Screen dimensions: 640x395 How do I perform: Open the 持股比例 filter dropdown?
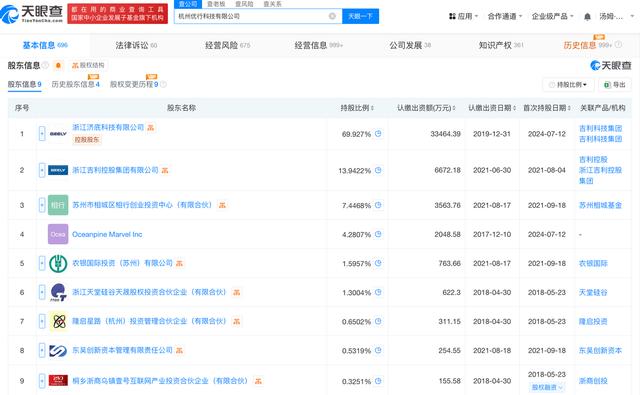tap(569, 84)
